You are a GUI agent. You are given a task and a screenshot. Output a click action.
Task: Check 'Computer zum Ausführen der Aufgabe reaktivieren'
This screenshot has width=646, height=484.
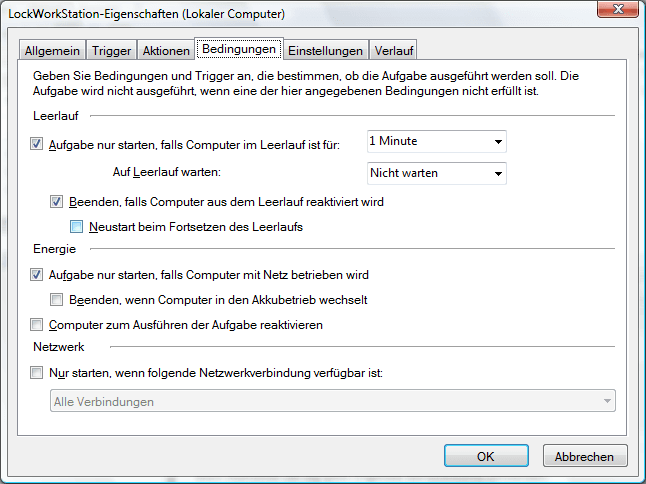[x=38, y=325]
